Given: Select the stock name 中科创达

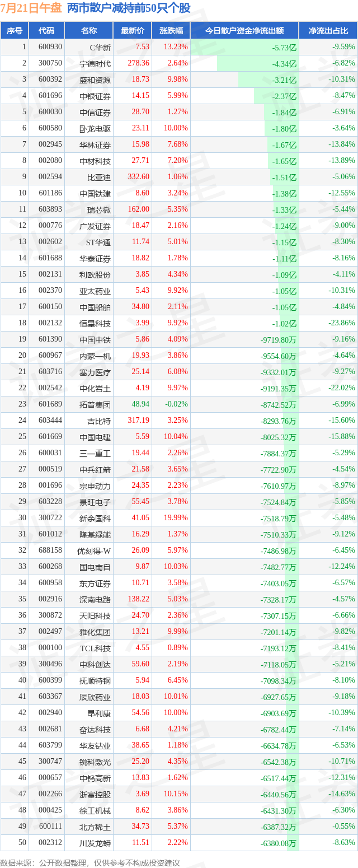Looking at the screenshot, I should click(95, 664).
